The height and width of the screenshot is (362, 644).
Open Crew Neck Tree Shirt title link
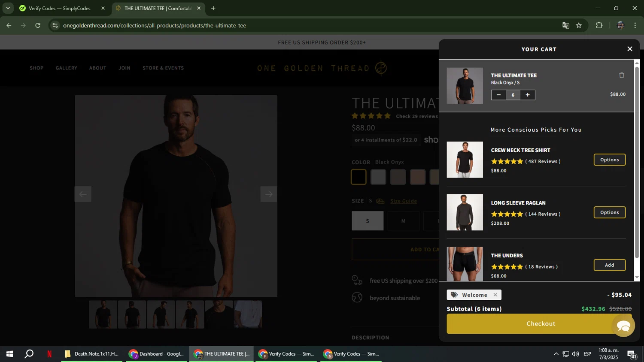click(520, 150)
